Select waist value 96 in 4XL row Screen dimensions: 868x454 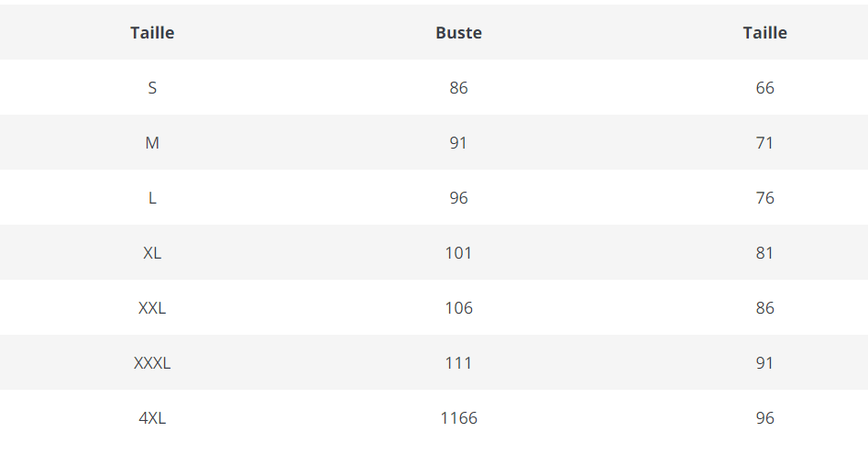coord(764,418)
